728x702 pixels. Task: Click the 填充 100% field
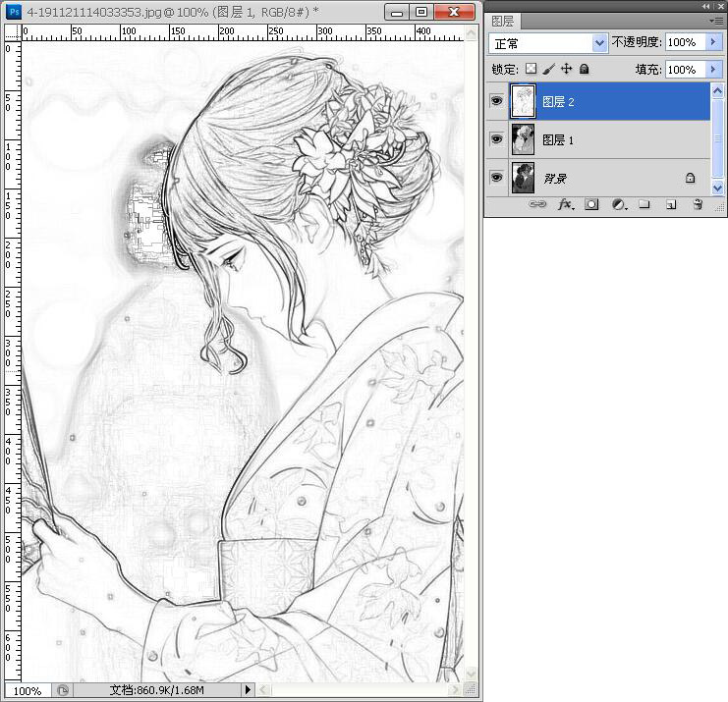point(686,70)
